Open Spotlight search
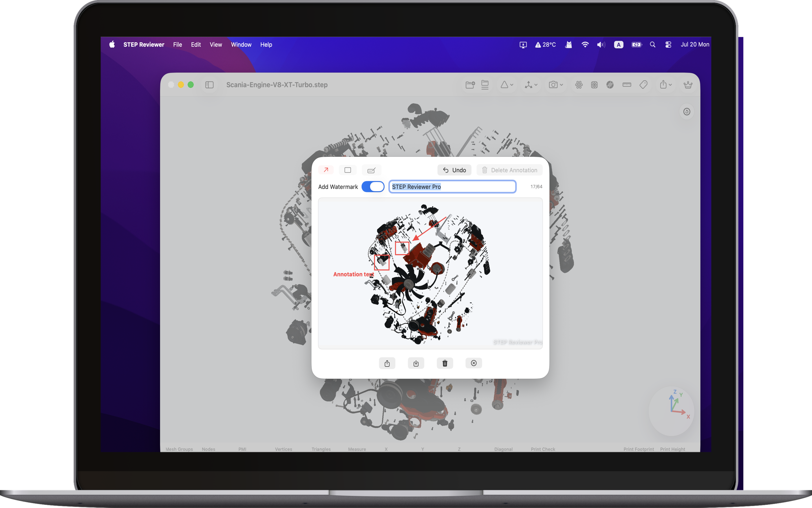The image size is (812, 508). [652, 44]
